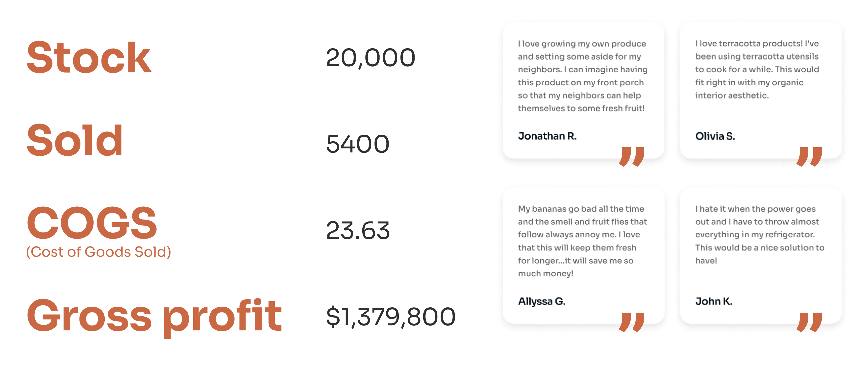Screen dimensions: 868x370
Task: Click the Gross profit heading
Action: 154,316
